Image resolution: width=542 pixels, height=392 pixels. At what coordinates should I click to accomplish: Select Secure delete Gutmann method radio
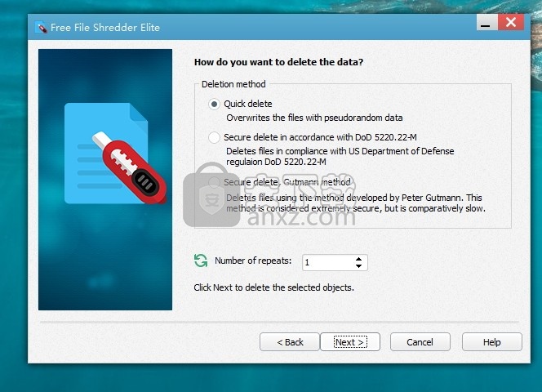click(214, 182)
